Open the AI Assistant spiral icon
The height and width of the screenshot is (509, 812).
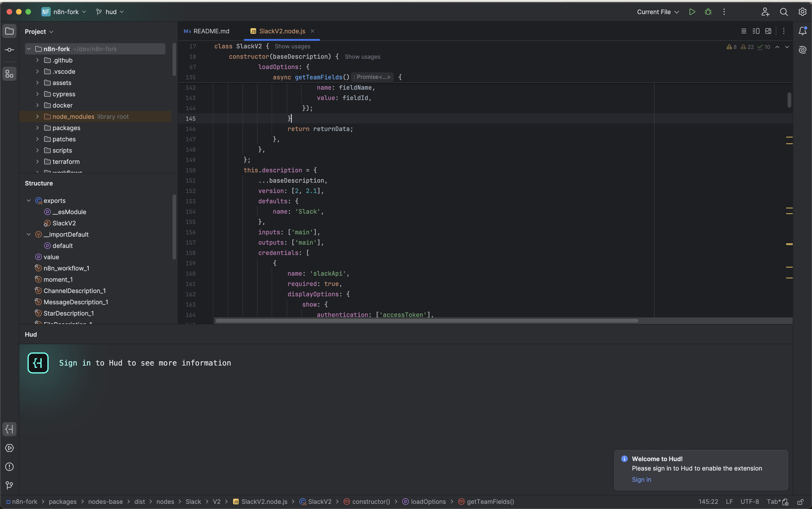[x=802, y=50]
